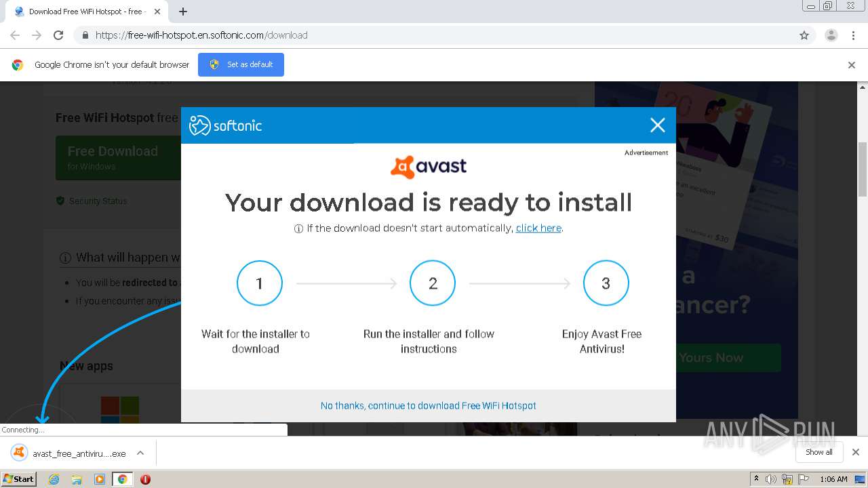Close the downloads shelf
This screenshot has height=488, width=868.
coord(856,452)
